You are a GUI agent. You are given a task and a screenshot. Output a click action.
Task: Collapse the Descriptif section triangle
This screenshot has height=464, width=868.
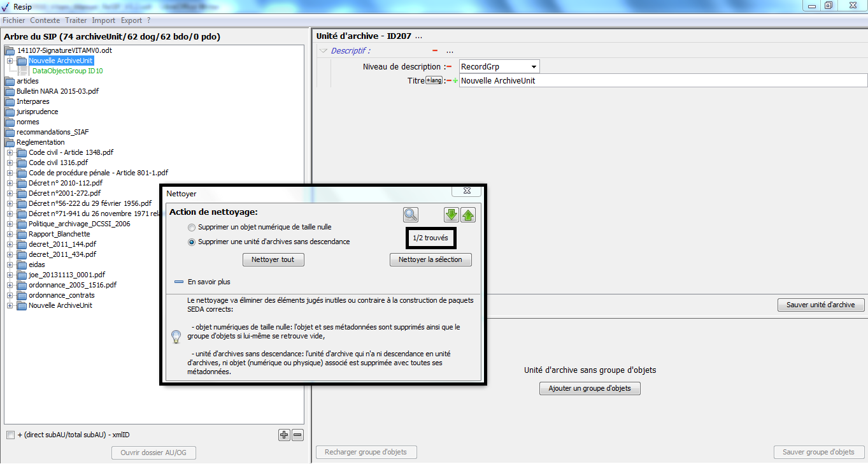324,51
